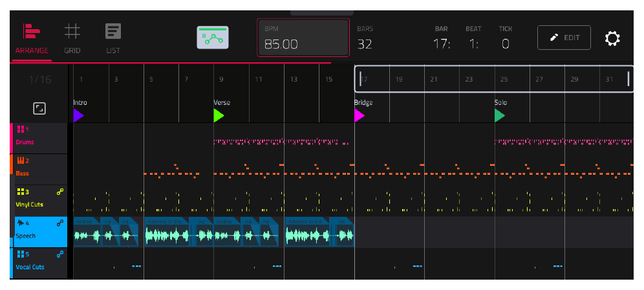Select Drums pattern in the Solo section

point(564,142)
